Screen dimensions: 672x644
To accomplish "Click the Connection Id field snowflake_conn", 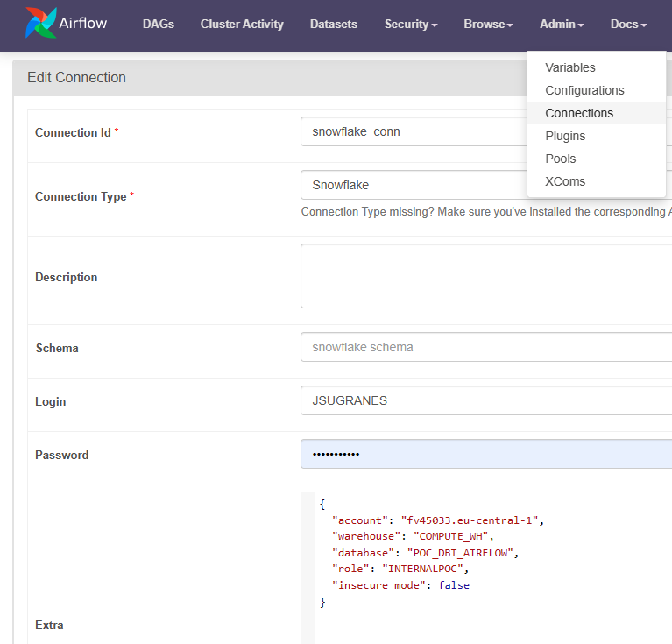I will (x=414, y=131).
